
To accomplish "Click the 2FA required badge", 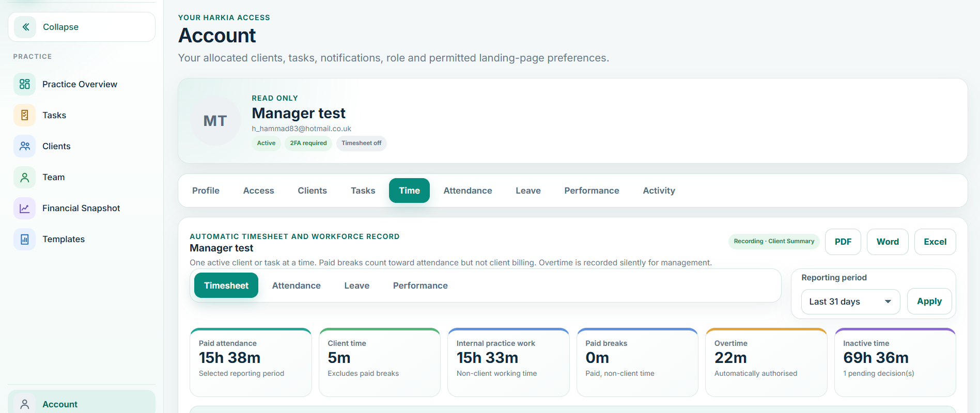I will coord(308,143).
